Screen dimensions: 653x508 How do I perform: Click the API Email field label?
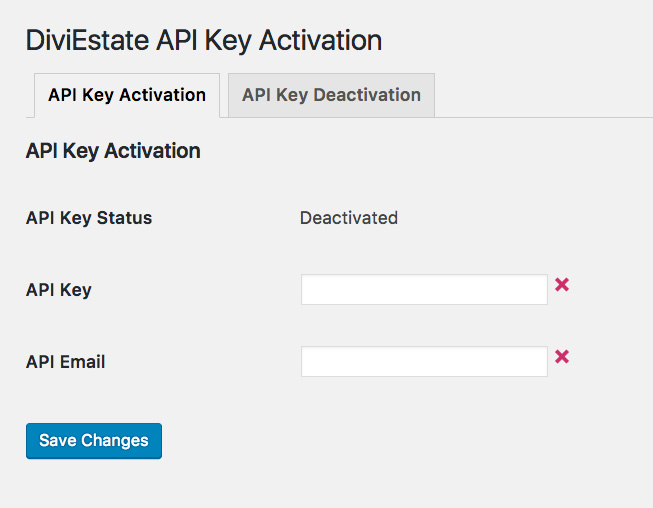click(x=66, y=362)
